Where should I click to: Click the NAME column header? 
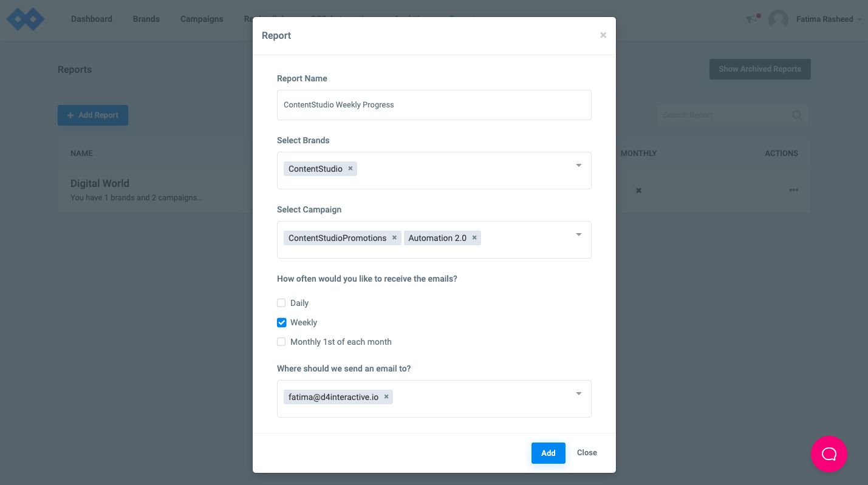pyautogui.click(x=81, y=153)
